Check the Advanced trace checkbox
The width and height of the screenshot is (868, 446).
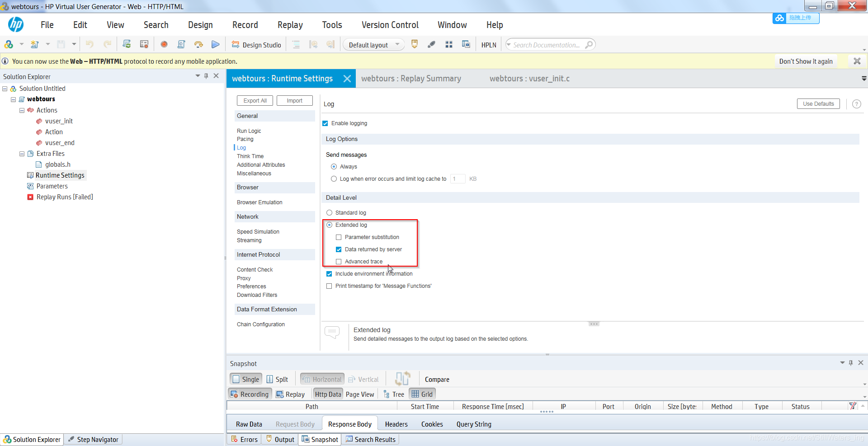coord(339,262)
